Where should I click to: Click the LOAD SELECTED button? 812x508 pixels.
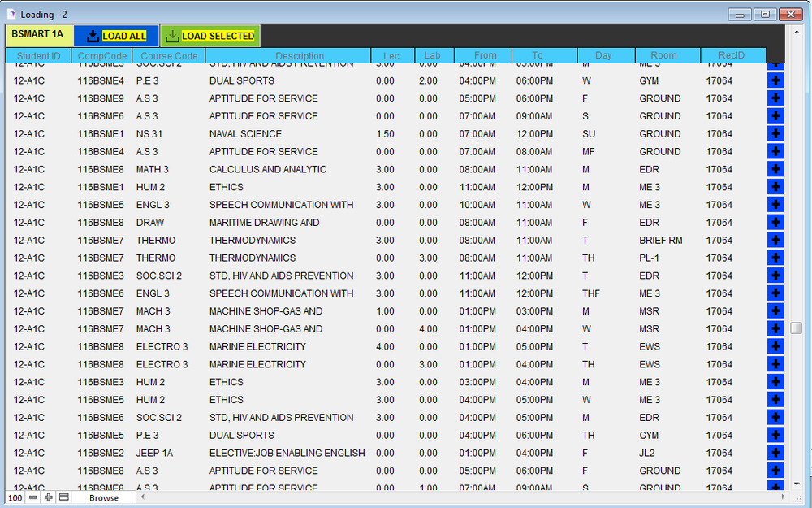209,36
